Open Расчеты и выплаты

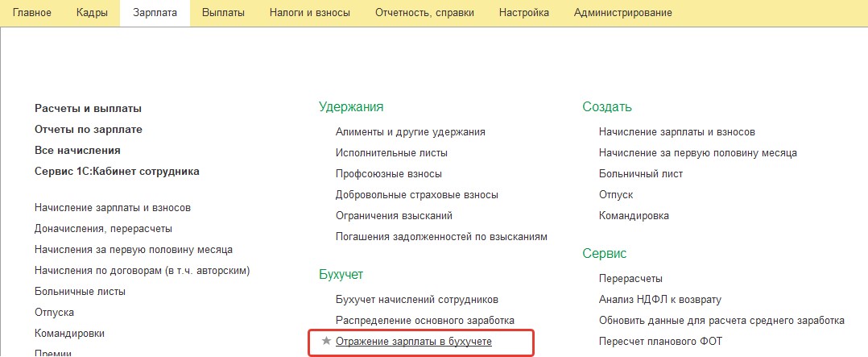click(88, 109)
